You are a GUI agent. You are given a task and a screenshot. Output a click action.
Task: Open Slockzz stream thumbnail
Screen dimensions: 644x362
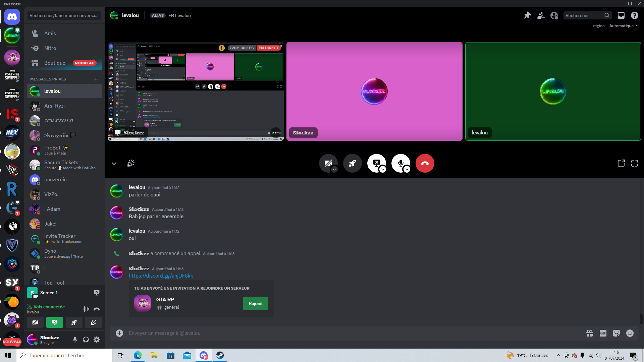pyautogui.click(x=196, y=91)
